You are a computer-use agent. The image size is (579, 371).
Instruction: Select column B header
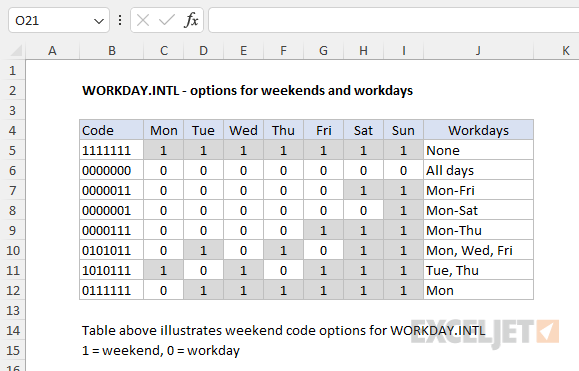(x=112, y=51)
